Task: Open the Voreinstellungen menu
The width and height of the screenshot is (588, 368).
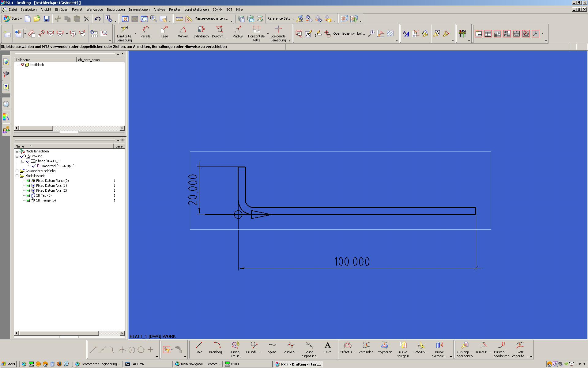Action: click(196, 10)
